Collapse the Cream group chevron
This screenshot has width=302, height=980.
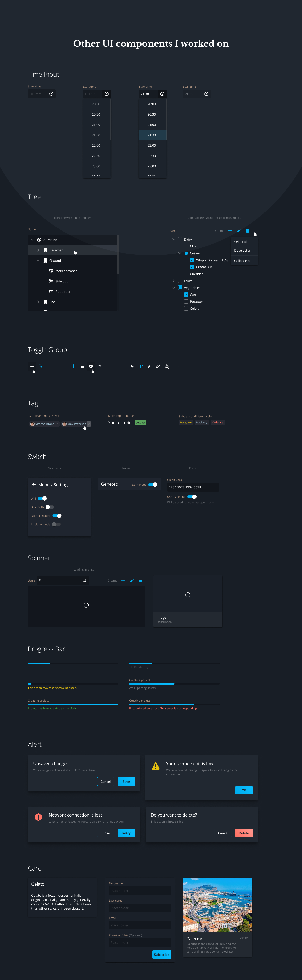coord(180,253)
